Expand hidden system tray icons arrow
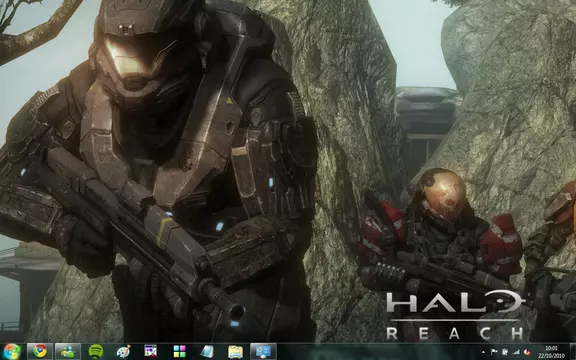Screen dimensions: 576x360 click(483, 352)
